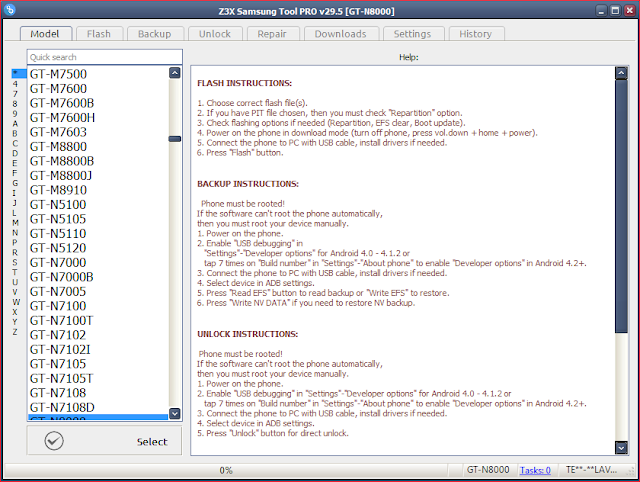Click FLASH INSTRUCTIONS heading in Help

click(x=244, y=83)
